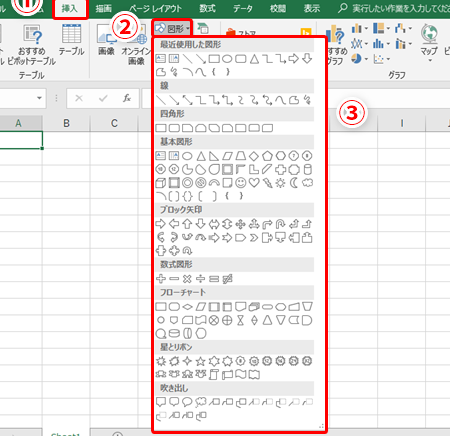The height and width of the screenshot is (436, 450).
Task: Choose not-equal sign under 数式図形
Action: (x=227, y=279)
